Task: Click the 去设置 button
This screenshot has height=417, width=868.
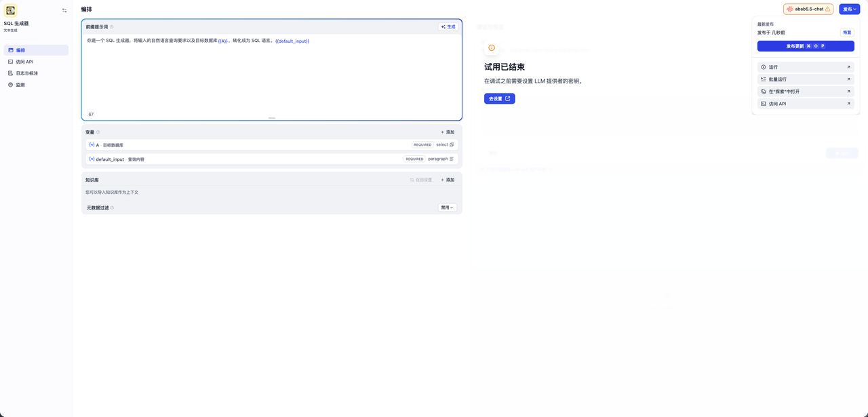Action: tap(499, 99)
